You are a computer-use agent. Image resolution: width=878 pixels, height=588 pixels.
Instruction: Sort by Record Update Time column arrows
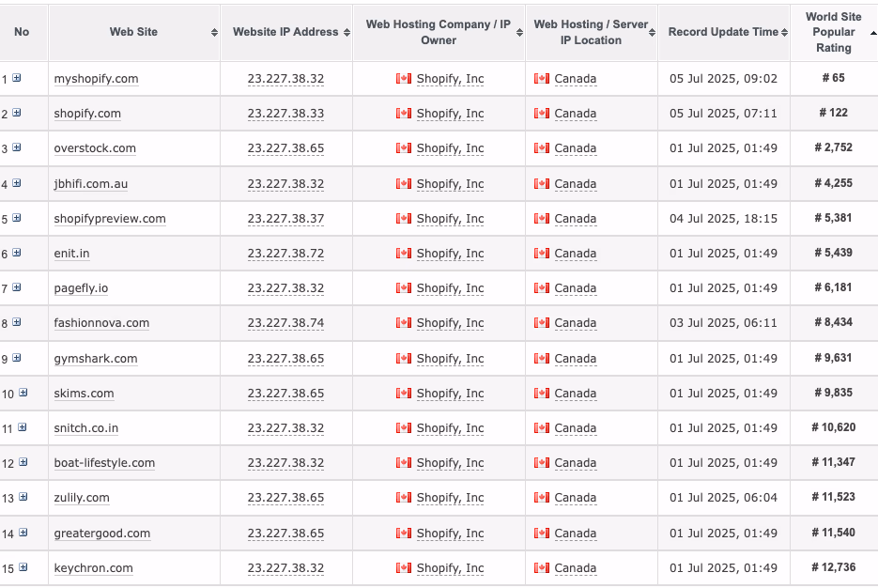[x=784, y=33]
